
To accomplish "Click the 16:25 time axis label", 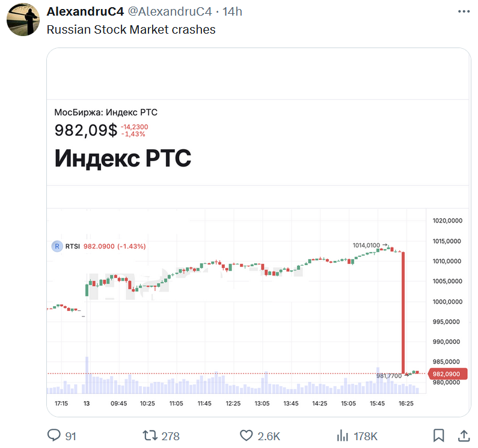I will coord(406,403).
